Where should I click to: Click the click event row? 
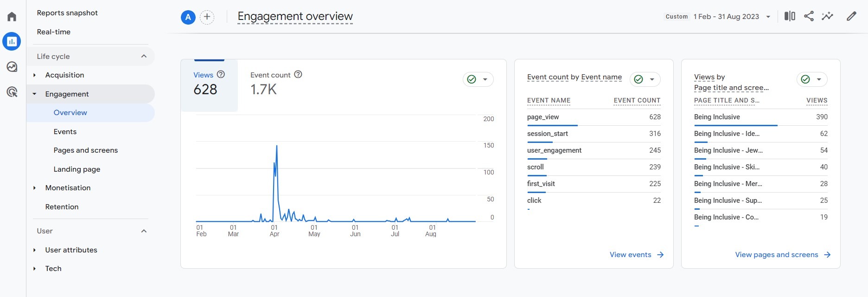(x=594, y=200)
